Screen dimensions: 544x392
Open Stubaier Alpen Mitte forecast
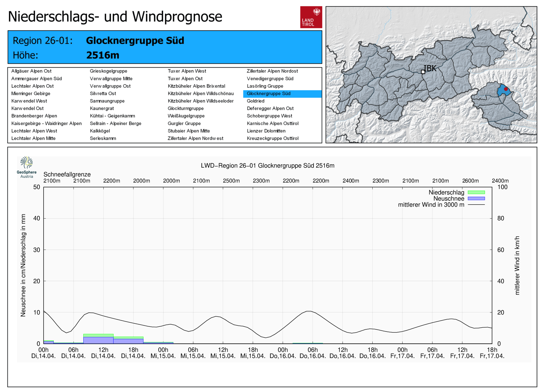189,131
